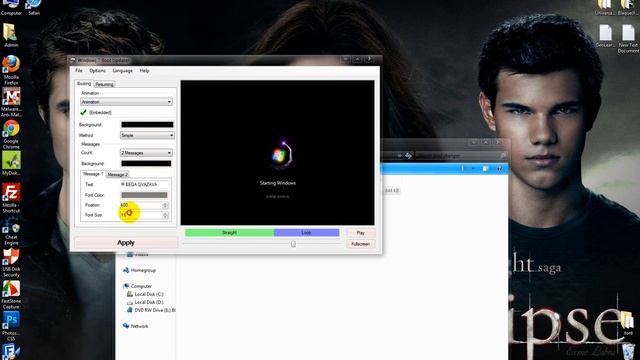Select the MyDisk desktop icon

click(11, 164)
